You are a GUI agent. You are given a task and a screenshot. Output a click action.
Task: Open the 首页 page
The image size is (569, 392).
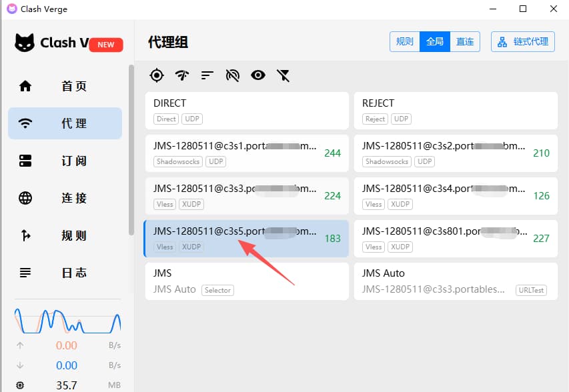coord(65,86)
